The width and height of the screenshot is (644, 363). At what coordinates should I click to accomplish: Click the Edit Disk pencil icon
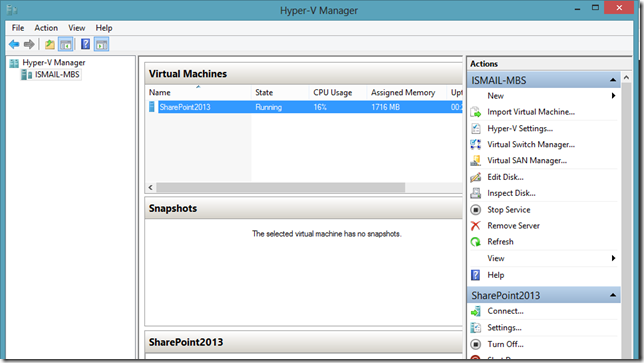coord(476,177)
